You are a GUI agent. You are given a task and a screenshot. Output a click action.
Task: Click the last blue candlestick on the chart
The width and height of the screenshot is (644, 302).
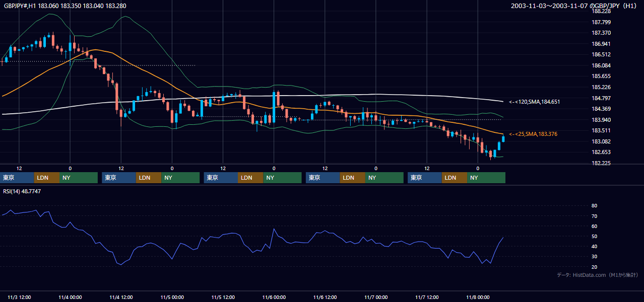(x=503, y=139)
